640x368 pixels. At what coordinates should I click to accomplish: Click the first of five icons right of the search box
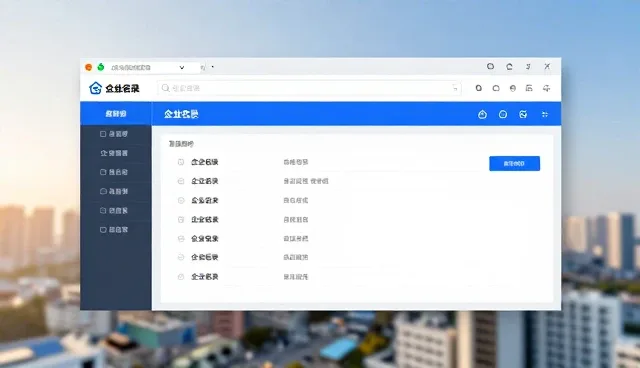click(479, 88)
